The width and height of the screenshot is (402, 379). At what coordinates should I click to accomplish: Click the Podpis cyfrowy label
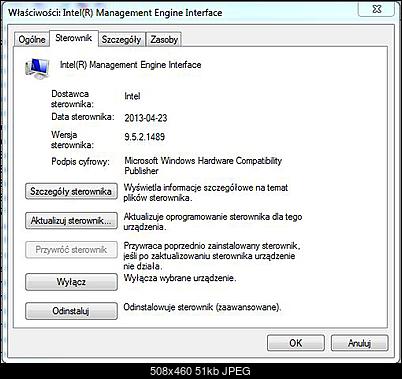click(x=80, y=162)
